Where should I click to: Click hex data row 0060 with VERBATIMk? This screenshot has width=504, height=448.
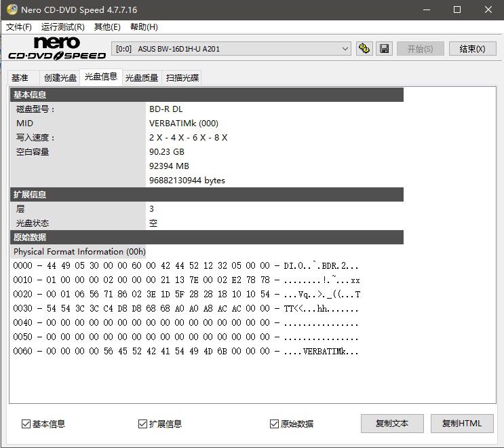tap(186, 351)
